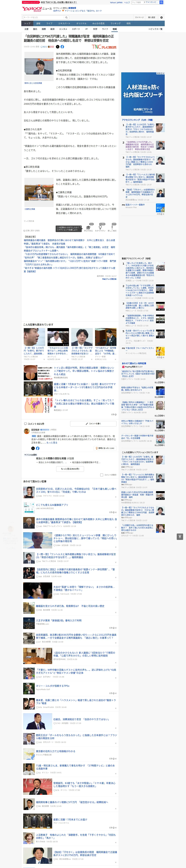Select the トップ navigation tab
The image size is (186, 868).
[27, 24]
